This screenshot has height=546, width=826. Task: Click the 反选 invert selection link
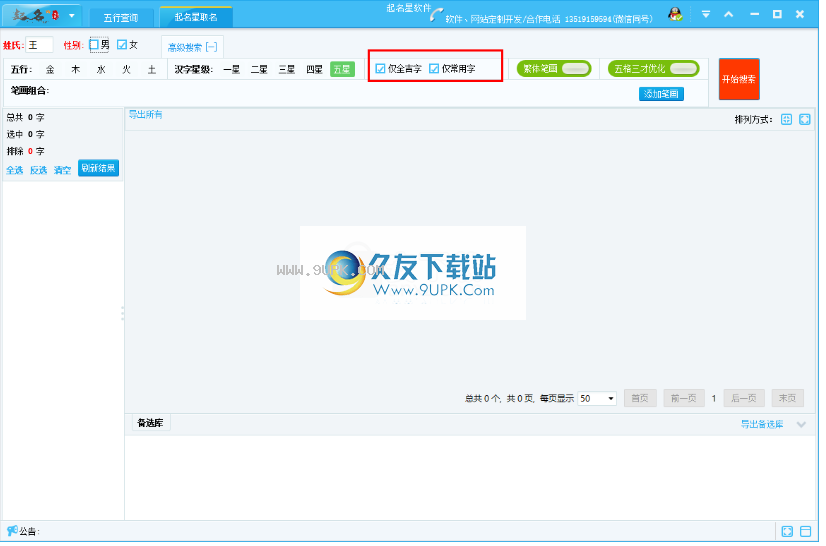tap(39, 171)
